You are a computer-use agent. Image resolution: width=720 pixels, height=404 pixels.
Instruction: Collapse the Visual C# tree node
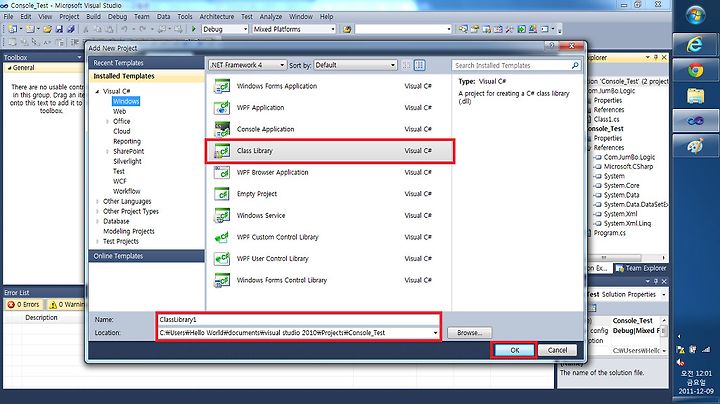coord(97,91)
